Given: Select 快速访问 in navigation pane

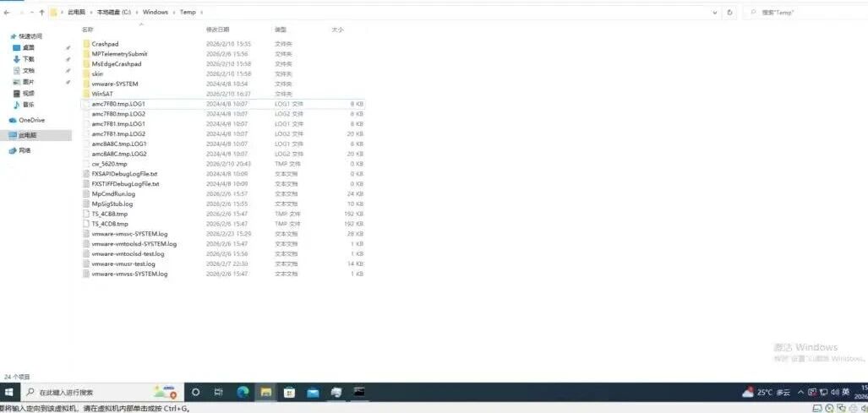Looking at the screenshot, I should click(30, 36).
